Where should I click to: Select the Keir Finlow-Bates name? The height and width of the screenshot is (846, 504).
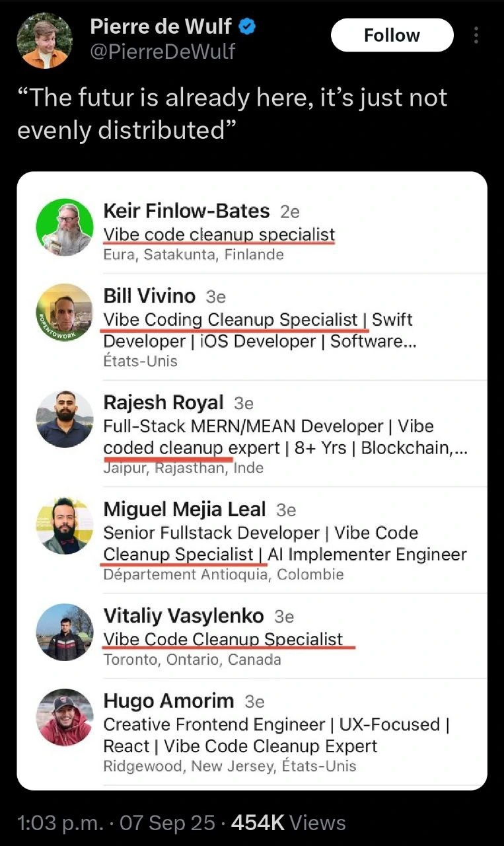click(x=186, y=211)
